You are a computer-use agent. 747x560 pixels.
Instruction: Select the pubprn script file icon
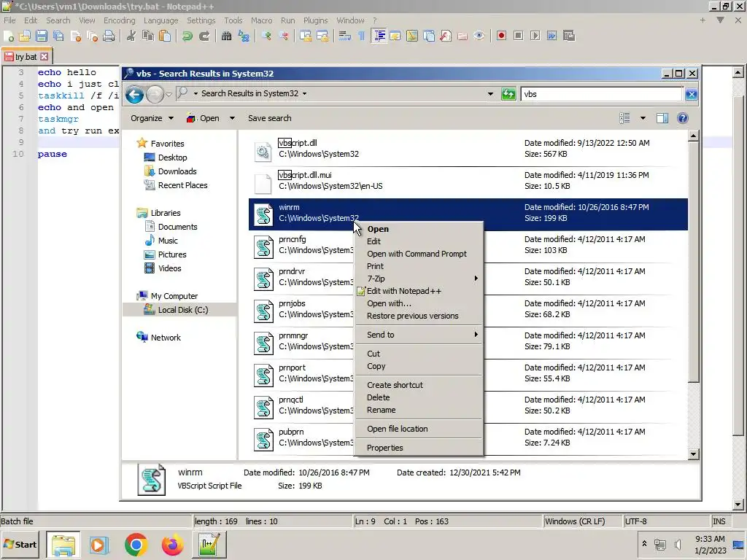click(263, 440)
